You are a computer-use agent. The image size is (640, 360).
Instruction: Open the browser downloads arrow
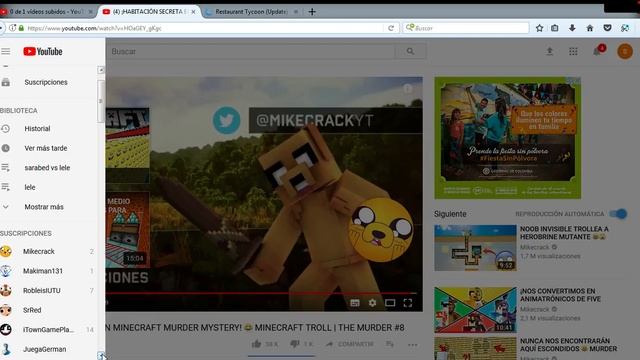pos(572,28)
